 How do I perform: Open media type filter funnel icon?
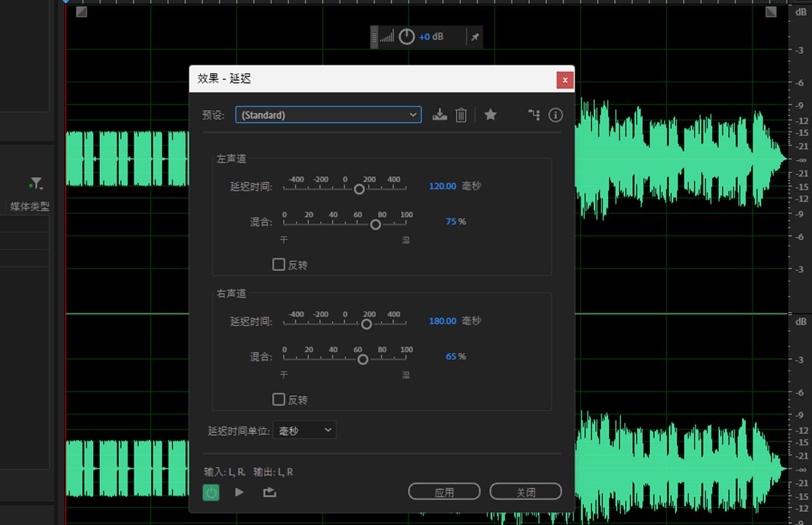click(36, 184)
